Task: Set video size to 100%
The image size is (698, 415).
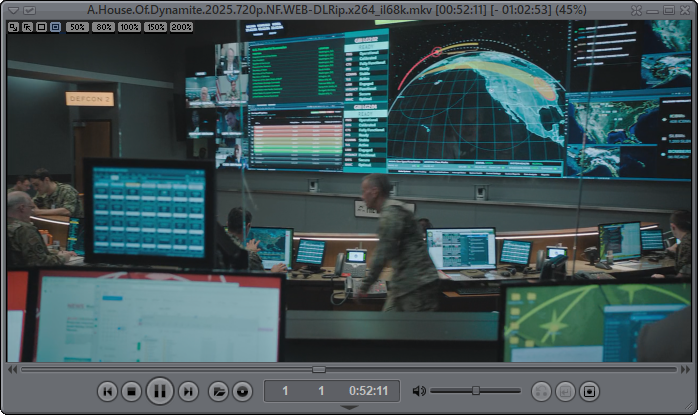Action: [129, 27]
